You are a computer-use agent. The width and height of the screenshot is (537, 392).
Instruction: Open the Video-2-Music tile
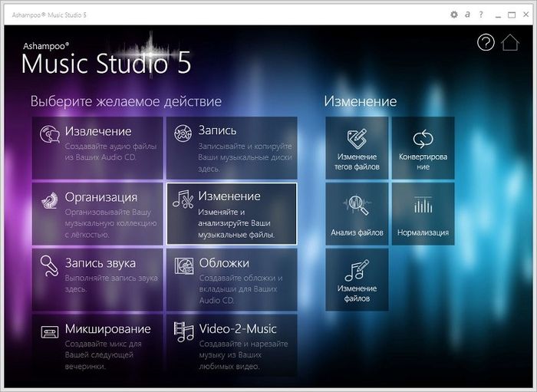(231, 344)
